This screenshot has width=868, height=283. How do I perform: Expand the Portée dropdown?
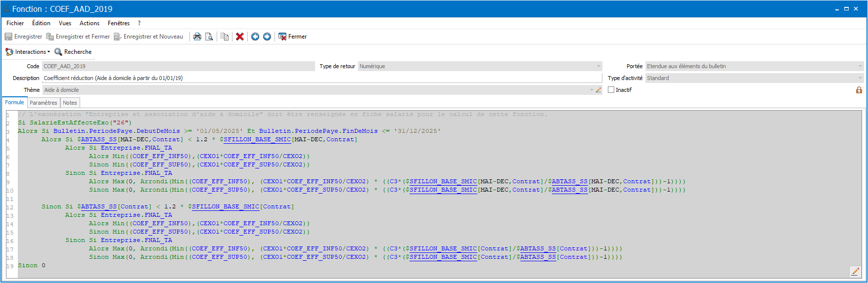[x=861, y=66]
